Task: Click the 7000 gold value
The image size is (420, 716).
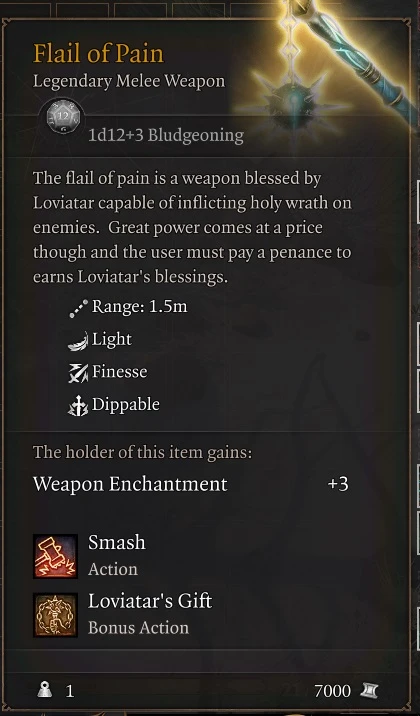Action: tap(332, 691)
